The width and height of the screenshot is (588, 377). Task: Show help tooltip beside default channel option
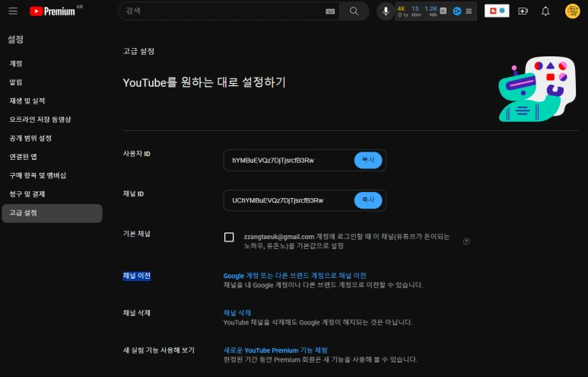click(466, 241)
